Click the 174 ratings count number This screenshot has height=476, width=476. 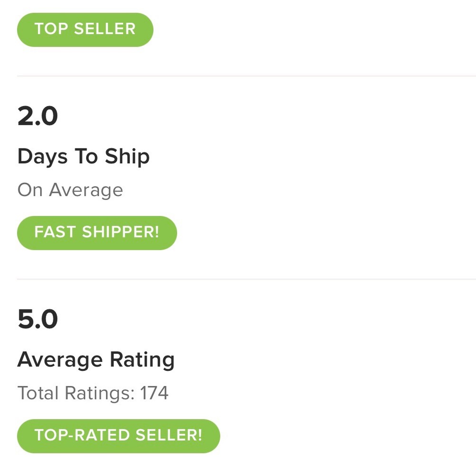(x=154, y=393)
